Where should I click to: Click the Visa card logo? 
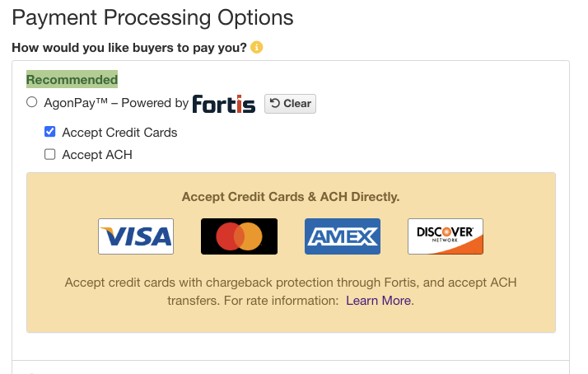point(136,236)
